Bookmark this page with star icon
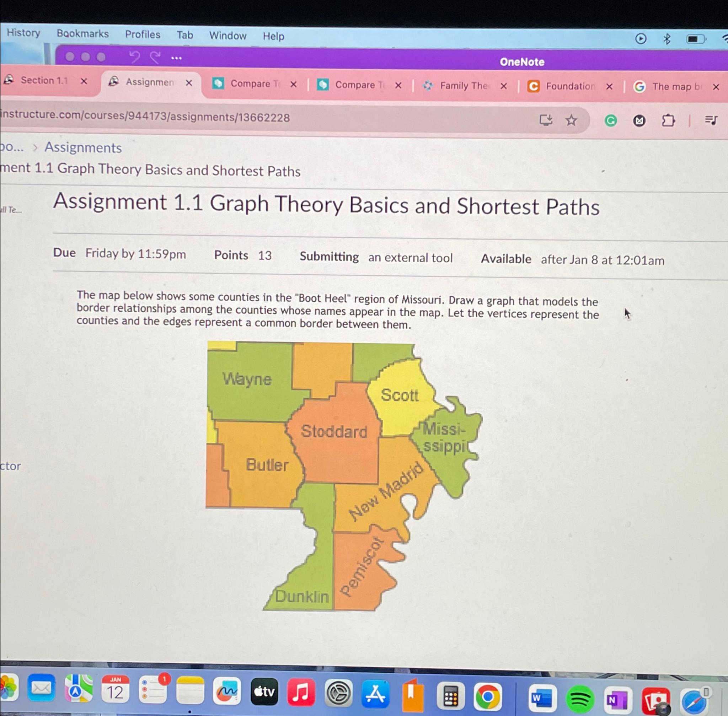 571,121
